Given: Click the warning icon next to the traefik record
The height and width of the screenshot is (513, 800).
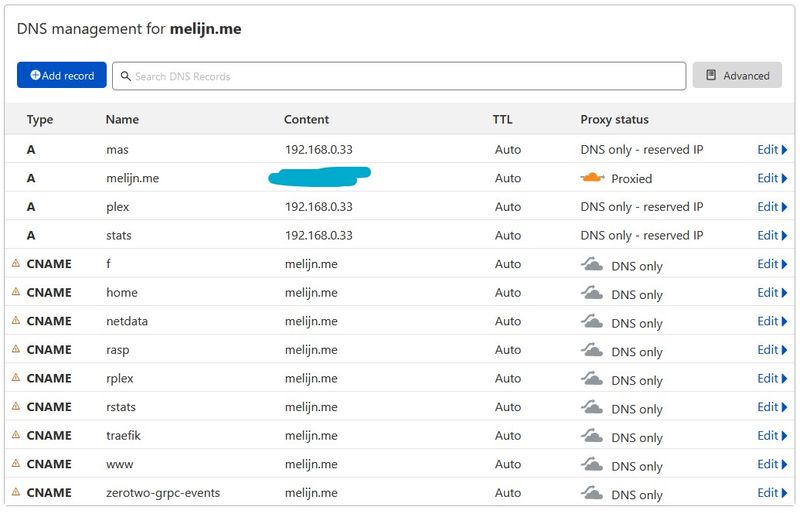Looking at the screenshot, I should coord(16,435).
